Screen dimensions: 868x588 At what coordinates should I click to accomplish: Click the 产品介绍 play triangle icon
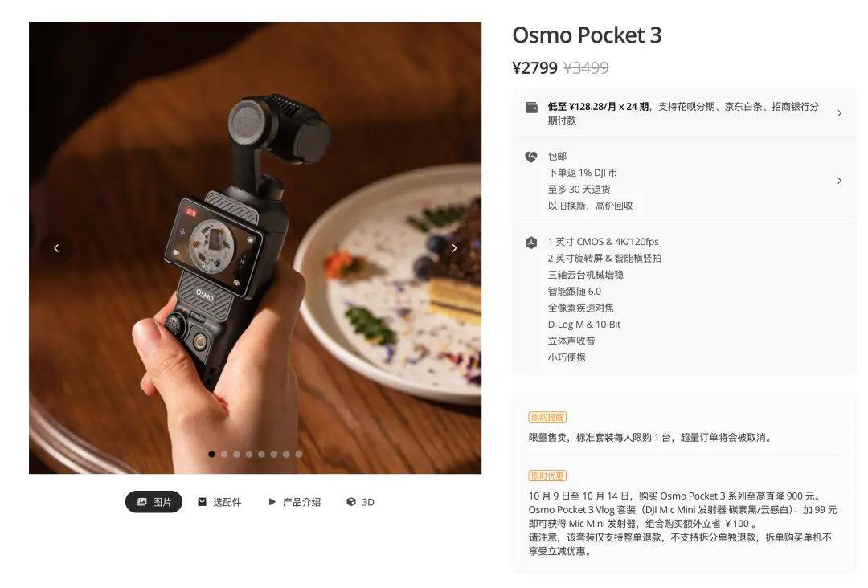coord(272,502)
